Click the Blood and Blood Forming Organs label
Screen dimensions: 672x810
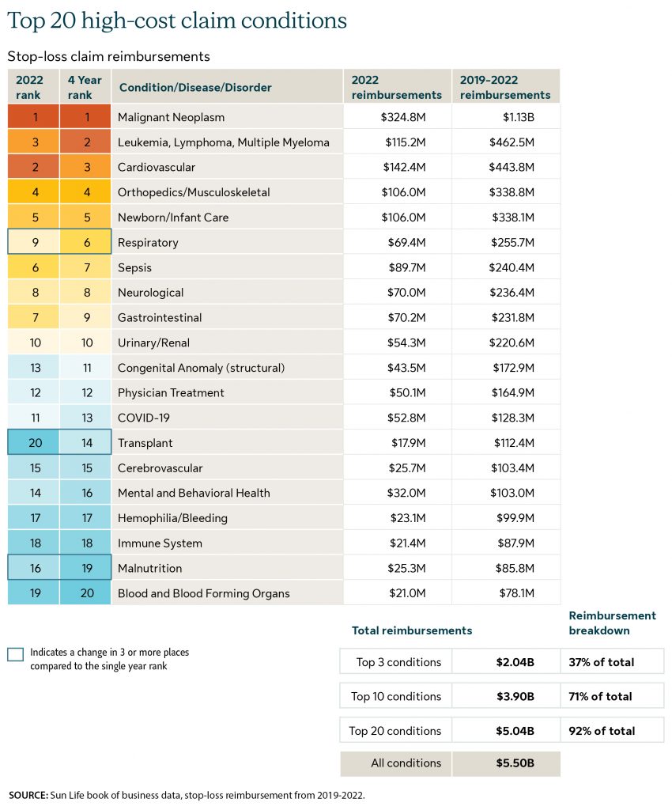(x=203, y=593)
